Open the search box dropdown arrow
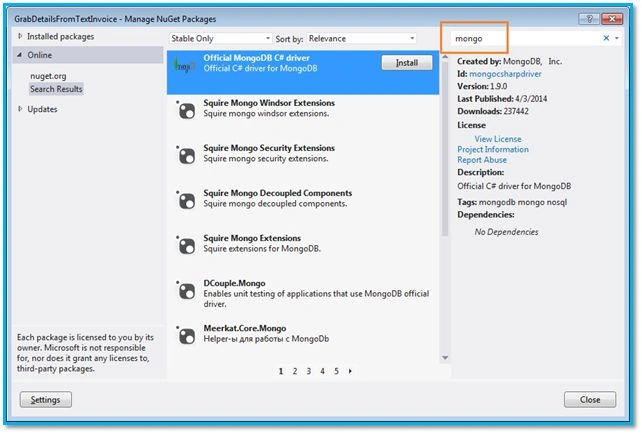642x434 pixels. 617,38
